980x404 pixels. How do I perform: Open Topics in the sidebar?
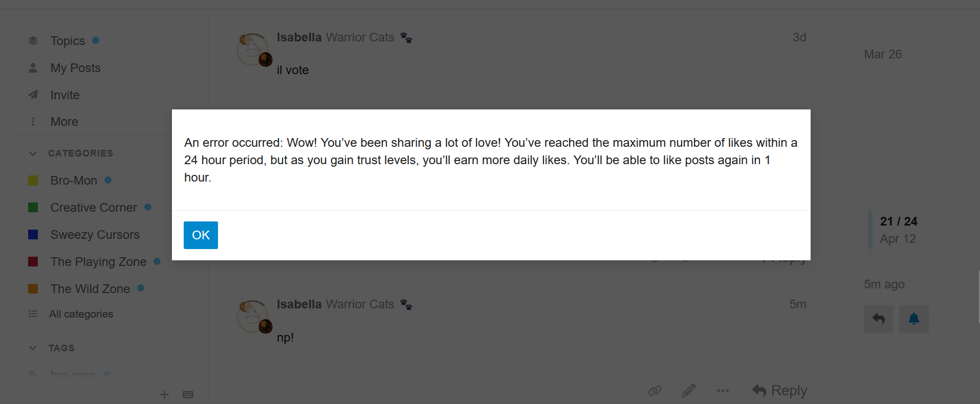(x=68, y=41)
